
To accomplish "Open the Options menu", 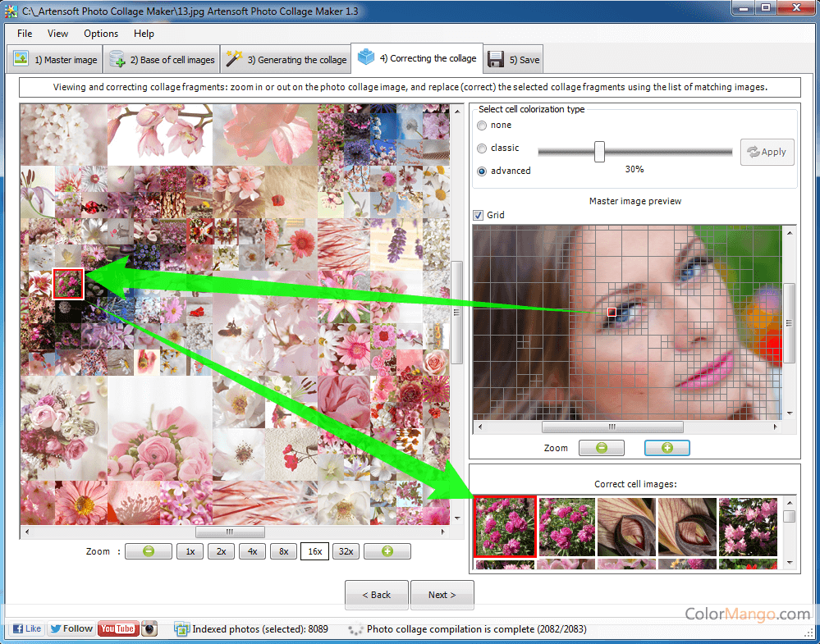I will click(x=101, y=34).
